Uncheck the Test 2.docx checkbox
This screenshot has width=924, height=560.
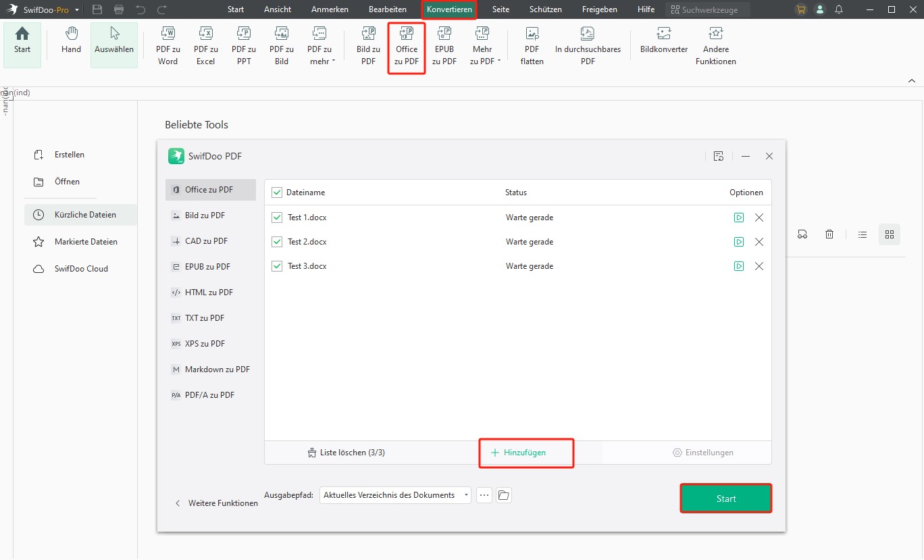coord(277,242)
